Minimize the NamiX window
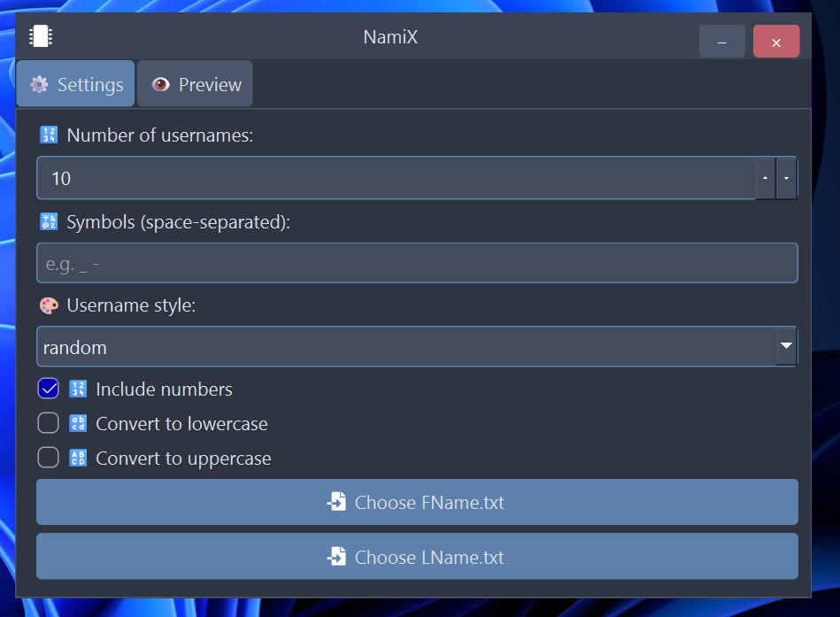Viewport: 840px width, 617px height. [722, 42]
